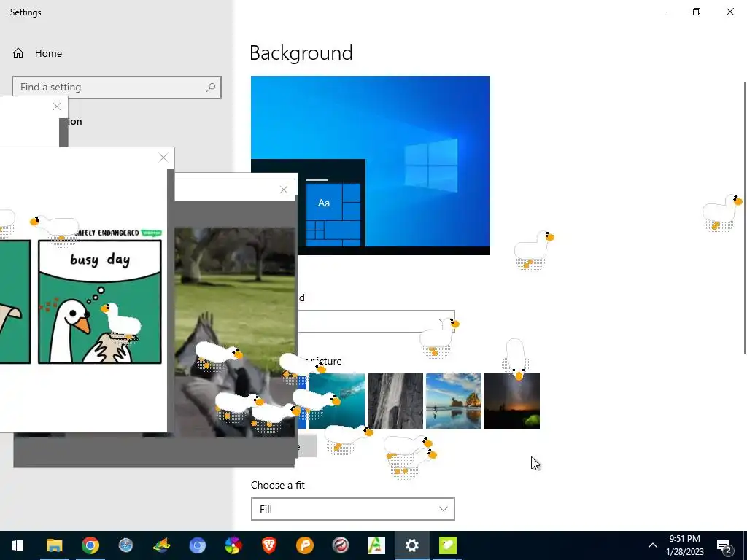
Task: Launch Google Chrome from the taskbar
Action: click(x=90, y=545)
